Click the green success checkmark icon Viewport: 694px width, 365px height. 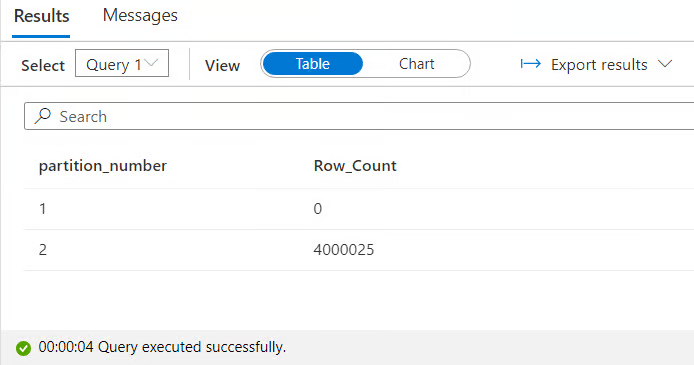pyautogui.click(x=23, y=348)
